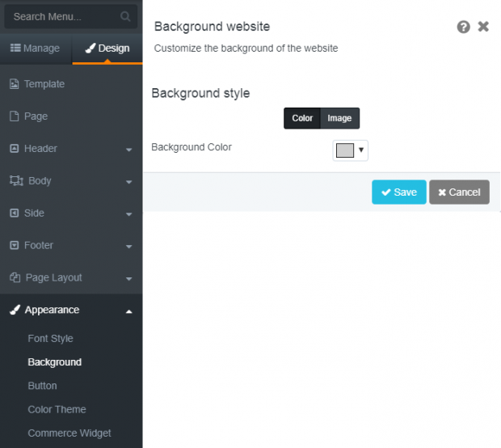This screenshot has height=448, width=501.
Task: Select Color background style
Action: [302, 118]
